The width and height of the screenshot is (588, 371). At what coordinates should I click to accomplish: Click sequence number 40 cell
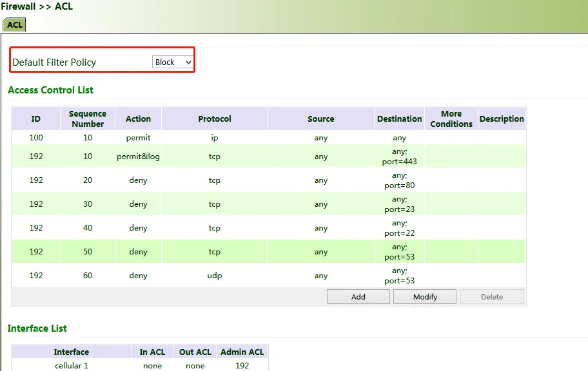click(x=88, y=228)
